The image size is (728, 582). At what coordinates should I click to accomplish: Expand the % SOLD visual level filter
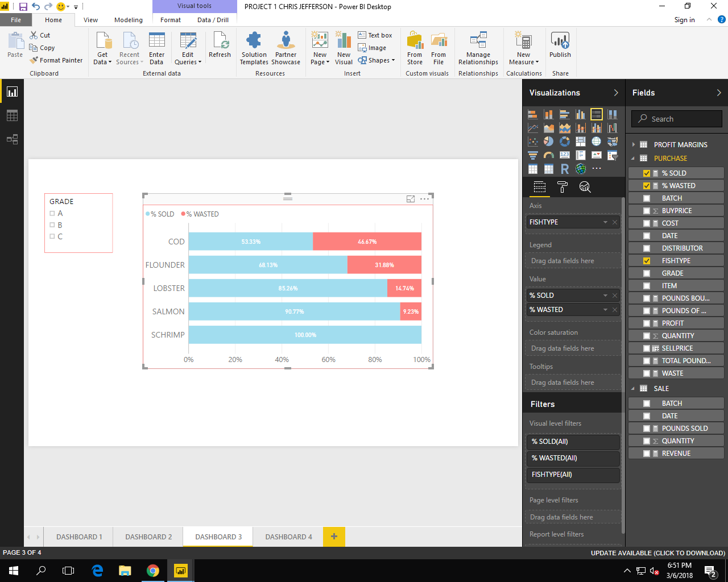tap(573, 442)
